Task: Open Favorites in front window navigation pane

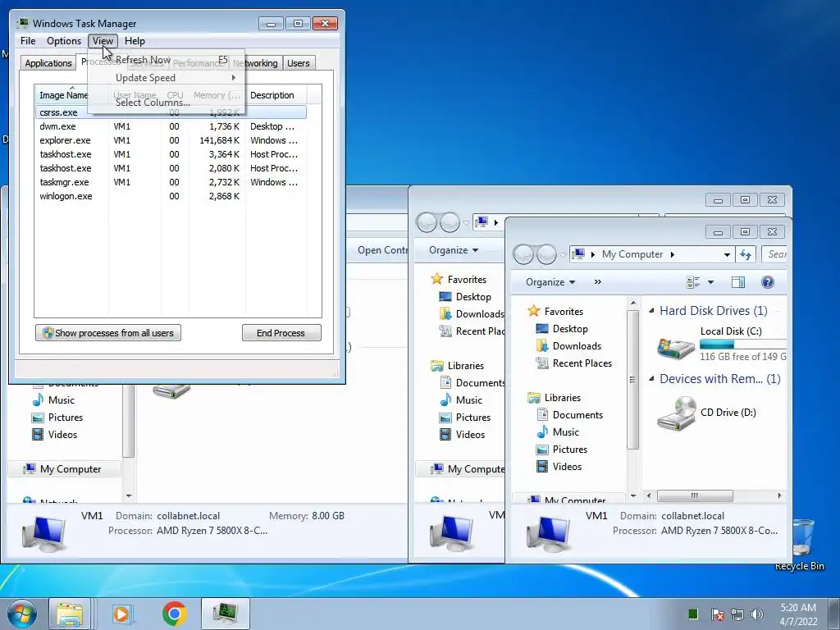Action: (x=564, y=311)
